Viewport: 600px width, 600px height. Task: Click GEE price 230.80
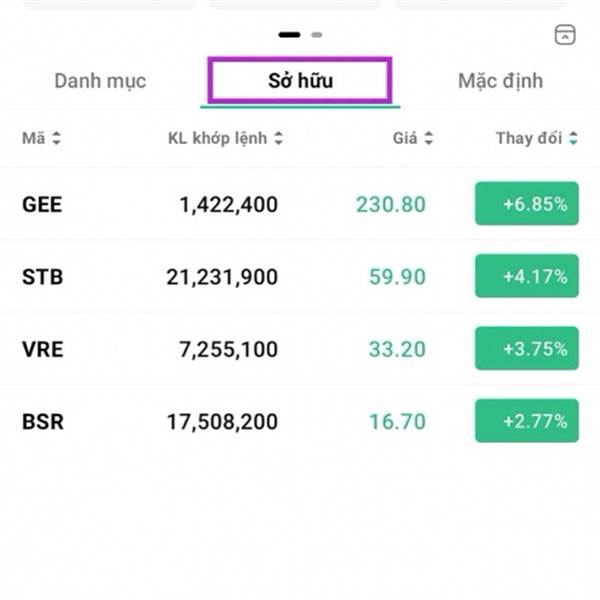click(x=390, y=205)
